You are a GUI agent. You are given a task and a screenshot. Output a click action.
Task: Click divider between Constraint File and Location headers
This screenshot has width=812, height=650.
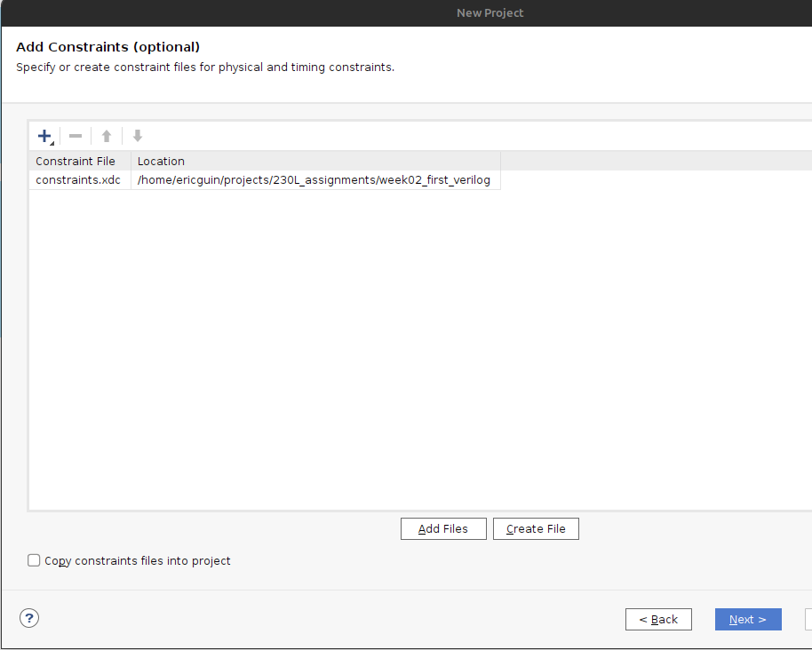tap(131, 161)
